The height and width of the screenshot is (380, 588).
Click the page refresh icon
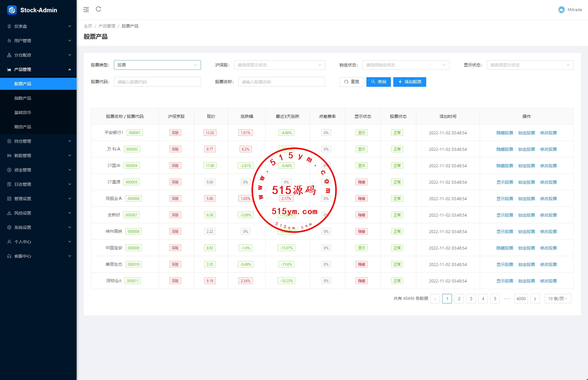click(x=98, y=9)
